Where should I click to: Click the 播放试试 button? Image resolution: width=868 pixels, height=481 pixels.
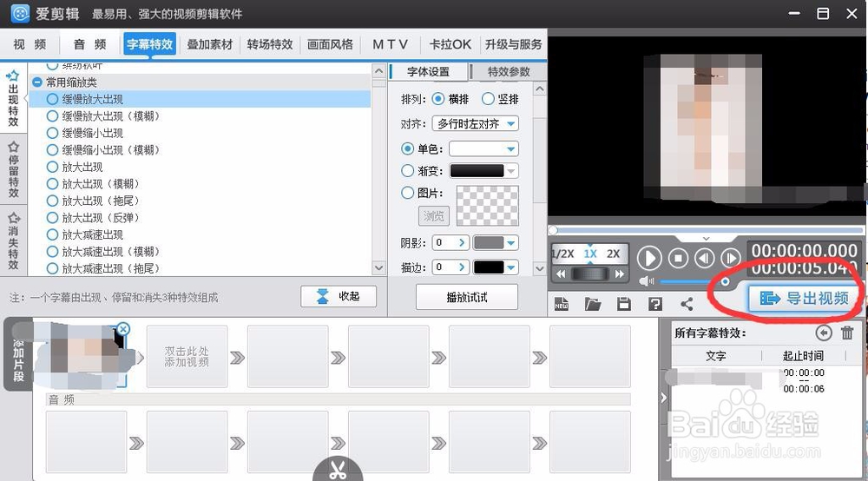coord(467,297)
